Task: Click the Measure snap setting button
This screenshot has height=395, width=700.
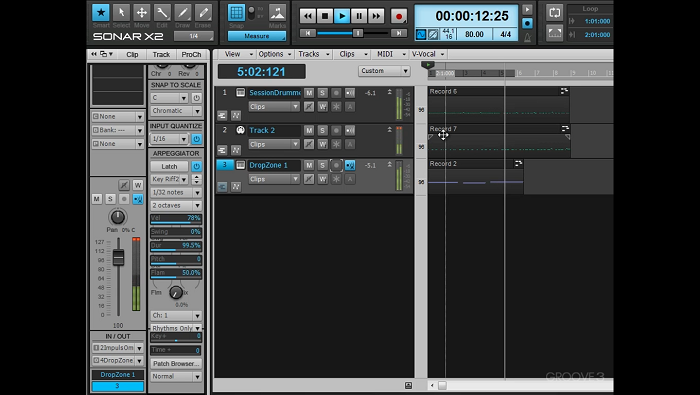Action: click(257, 36)
